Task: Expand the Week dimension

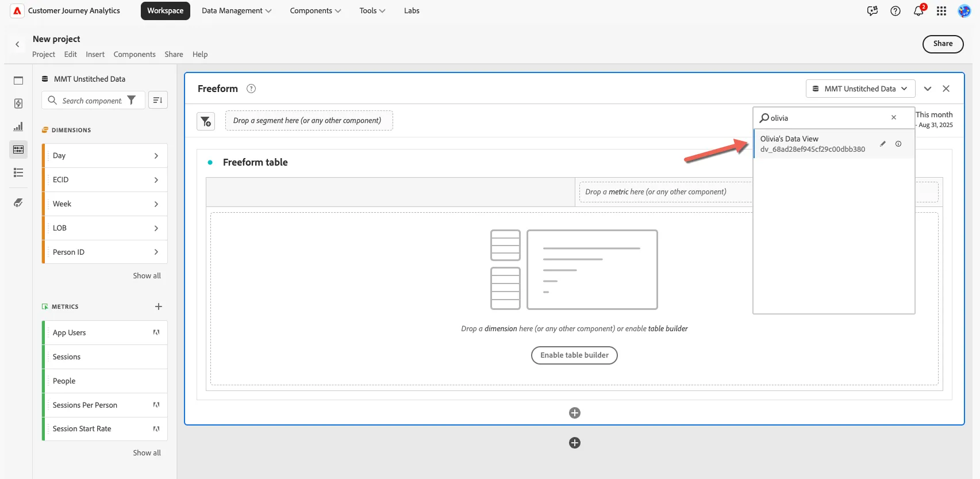Action: click(156, 204)
